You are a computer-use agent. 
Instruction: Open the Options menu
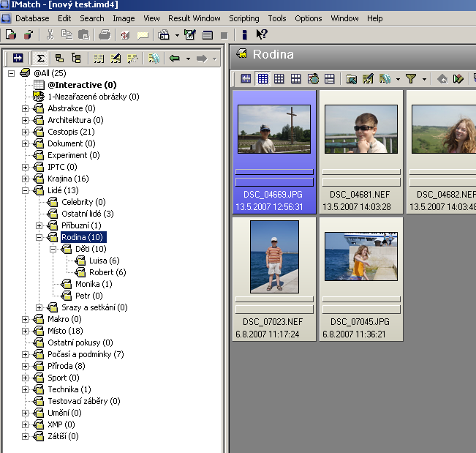pos(308,18)
